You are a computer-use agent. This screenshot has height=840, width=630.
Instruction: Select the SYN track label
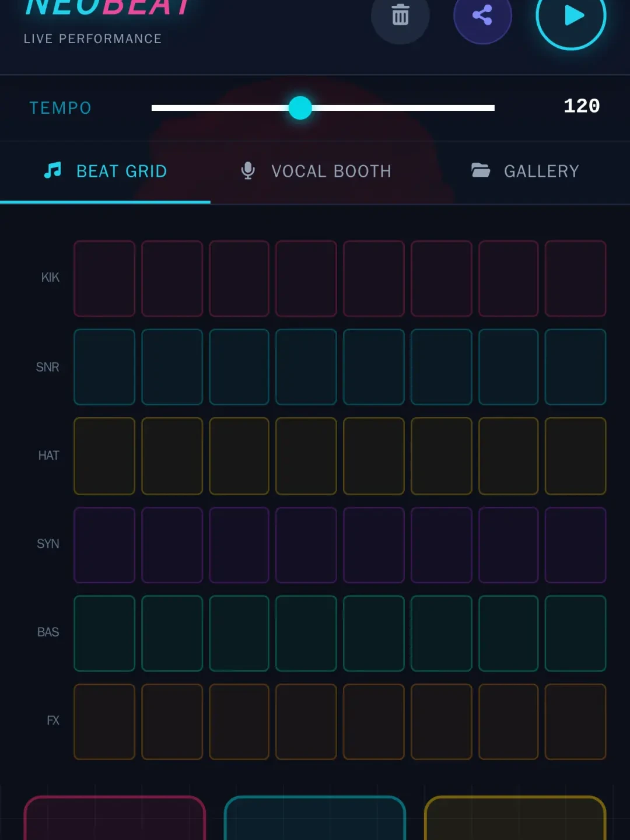(x=48, y=544)
